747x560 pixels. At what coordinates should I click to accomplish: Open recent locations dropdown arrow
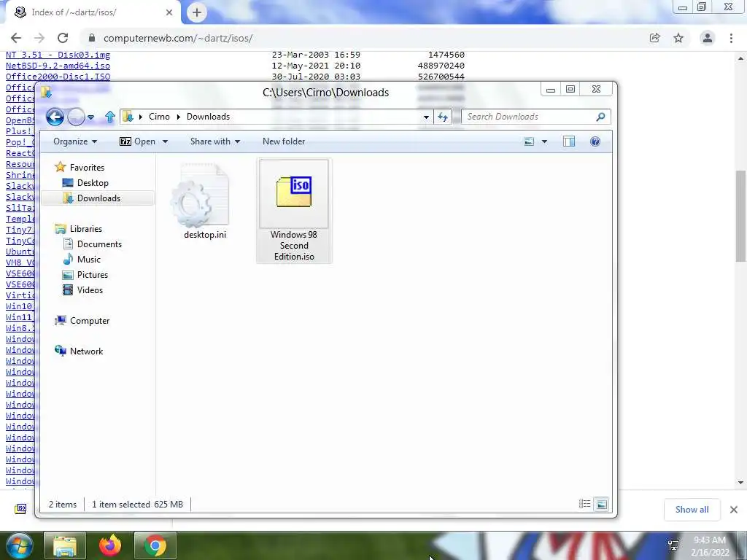pyautogui.click(x=90, y=117)
